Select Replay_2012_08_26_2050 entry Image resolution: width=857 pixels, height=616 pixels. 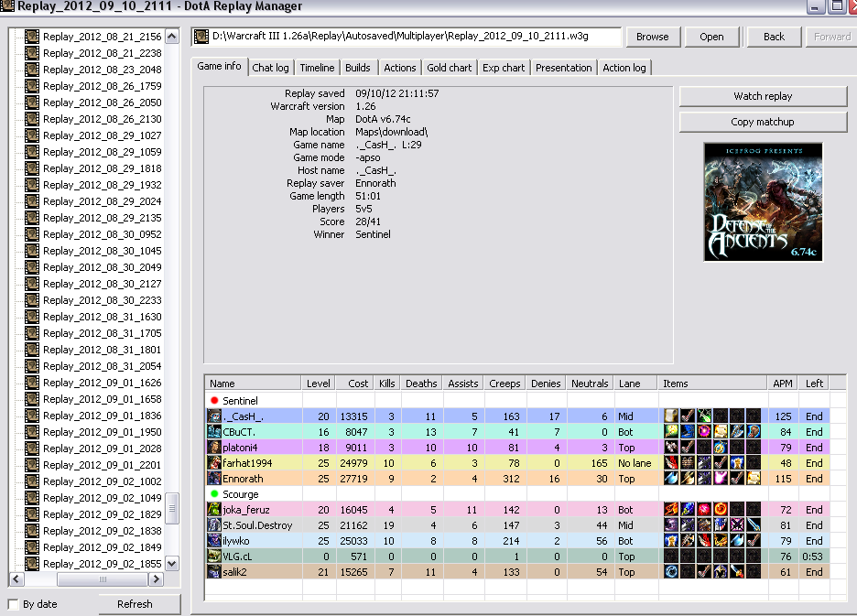(x=103, y=103)
